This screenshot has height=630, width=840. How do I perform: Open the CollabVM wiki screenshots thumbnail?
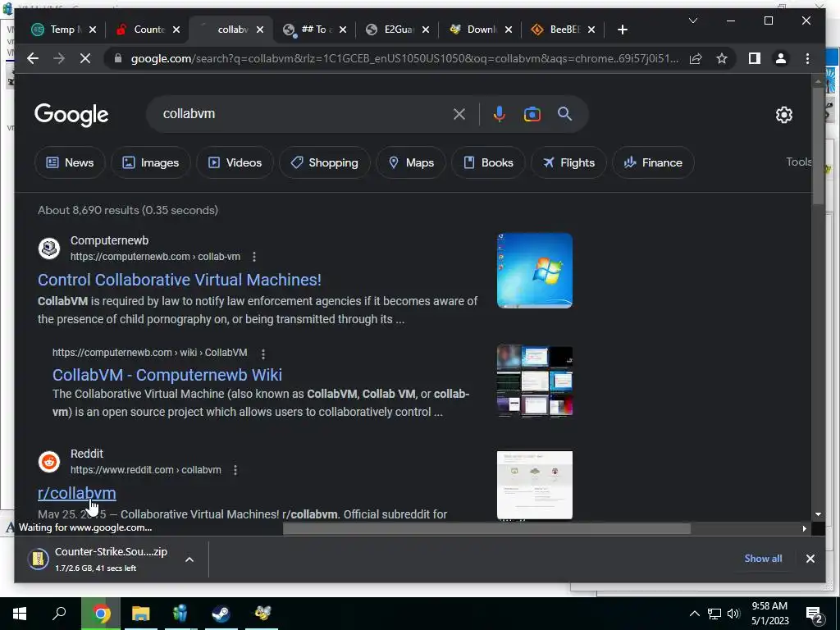[535, 381]
